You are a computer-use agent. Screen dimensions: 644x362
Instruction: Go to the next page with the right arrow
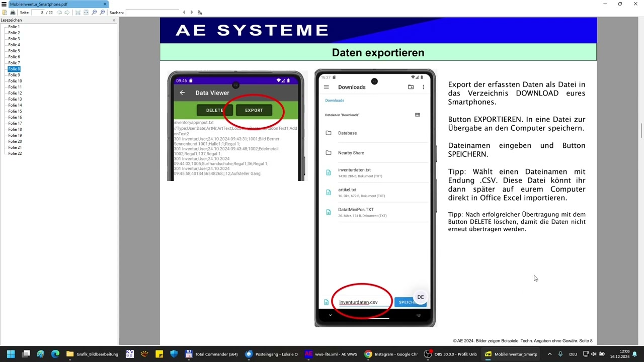click(67, 13)
